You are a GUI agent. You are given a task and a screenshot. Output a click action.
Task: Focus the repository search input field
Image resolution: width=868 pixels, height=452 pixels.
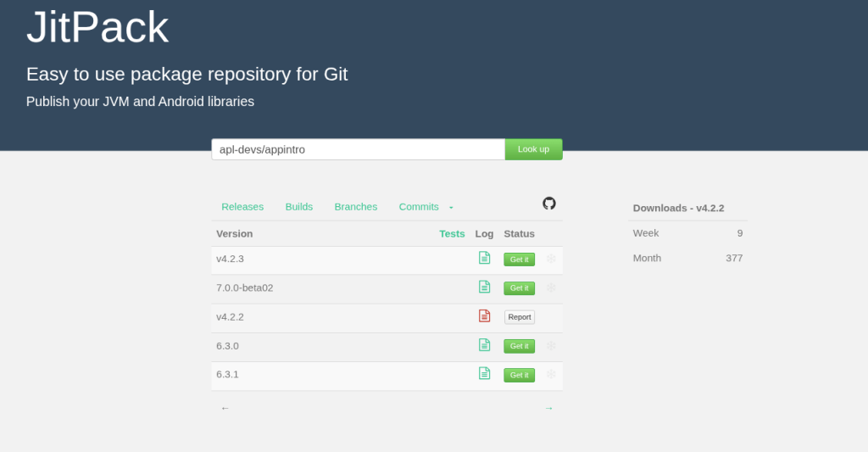coord(358,149)
